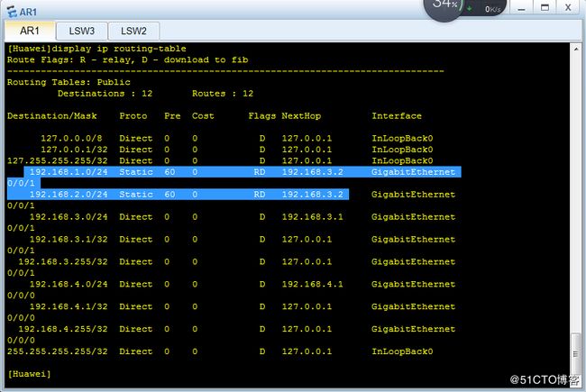Click the 'Routes : 12' count
This screenshot has height=392, width=586.
223,94
